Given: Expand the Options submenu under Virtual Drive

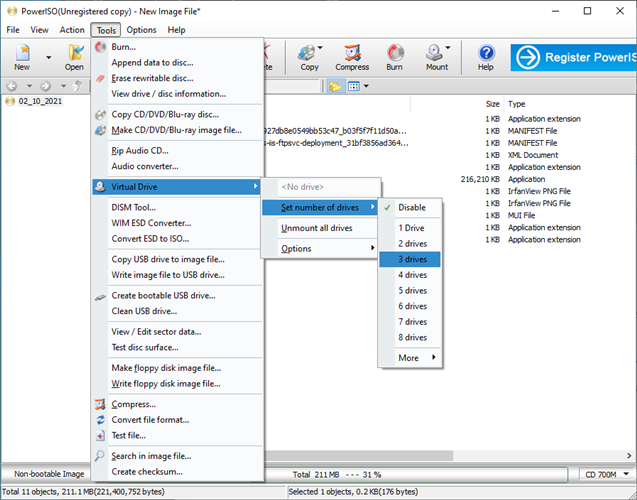Looking at the screenshot, I should click(x=320, y=248).
